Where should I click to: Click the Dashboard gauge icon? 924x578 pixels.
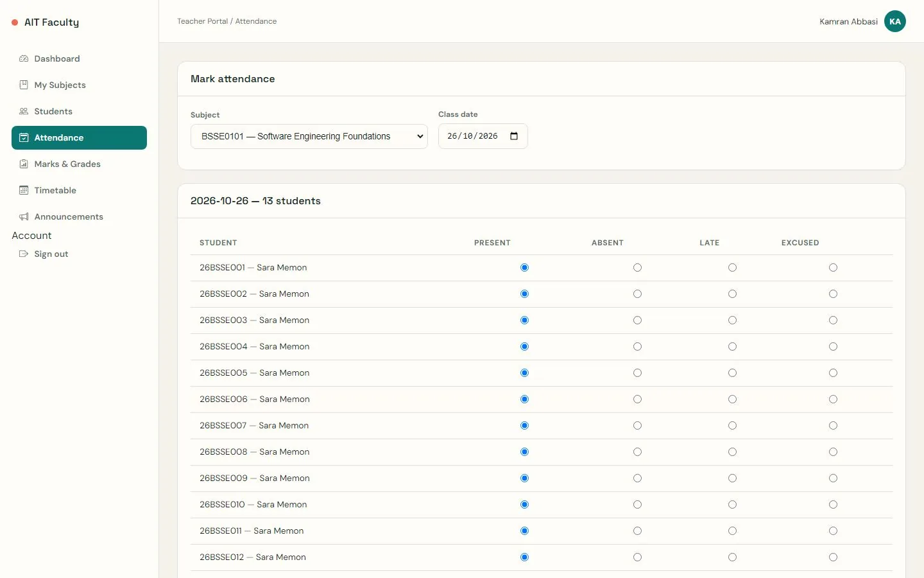[24, 58]
